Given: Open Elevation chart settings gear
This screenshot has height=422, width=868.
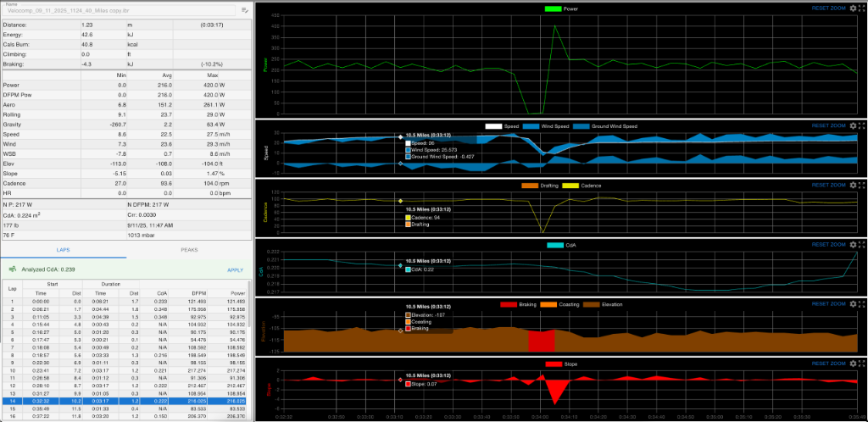Looking at the screenshot, I should click(853, 303).
